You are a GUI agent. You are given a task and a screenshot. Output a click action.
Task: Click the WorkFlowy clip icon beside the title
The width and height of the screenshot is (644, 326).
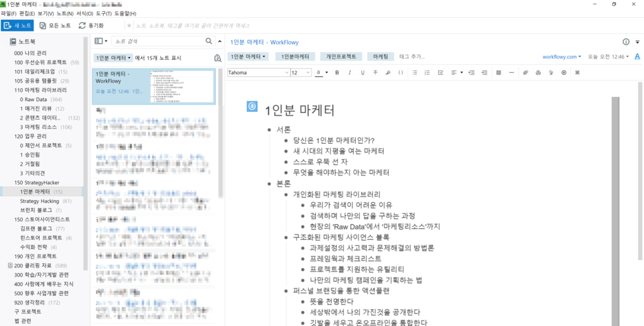(x=252, y=107)
